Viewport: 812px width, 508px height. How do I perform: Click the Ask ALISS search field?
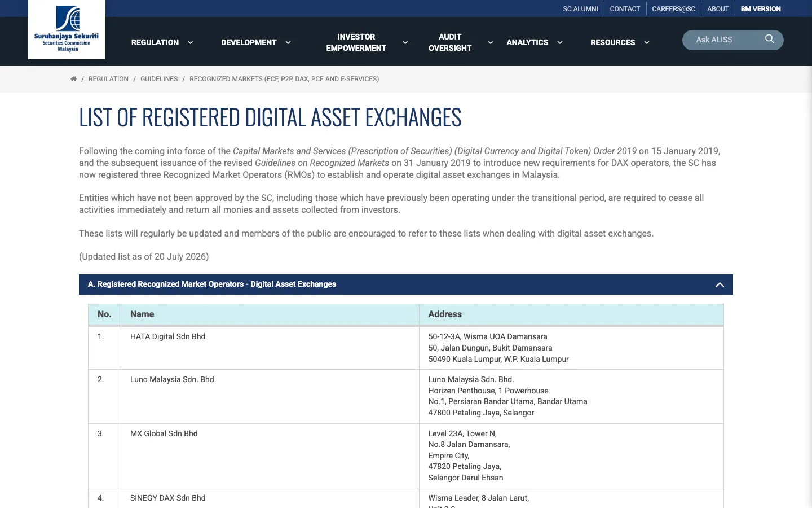coord(727,40)
